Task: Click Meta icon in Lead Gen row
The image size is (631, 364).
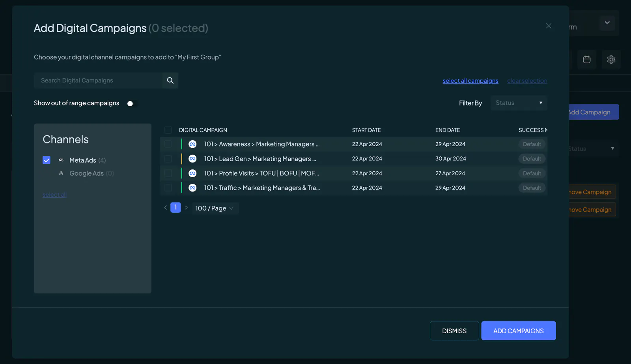Action: coord(192,159)
